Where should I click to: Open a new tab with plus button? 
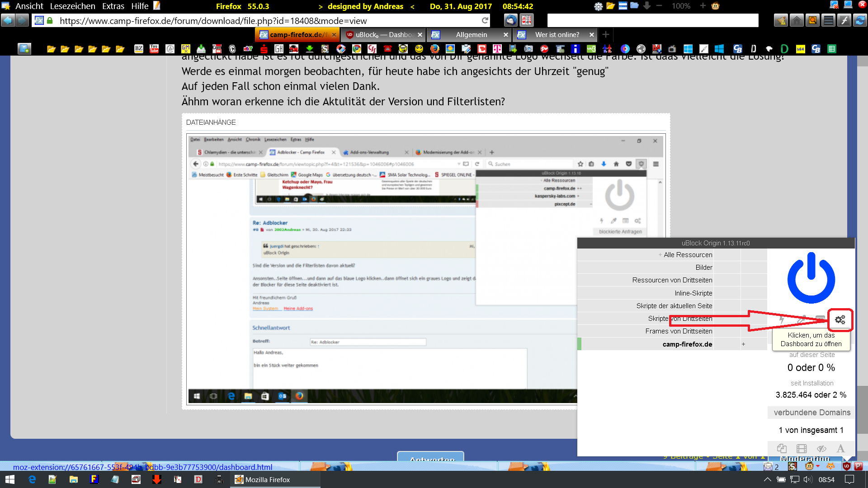click(x=606, y=35)
